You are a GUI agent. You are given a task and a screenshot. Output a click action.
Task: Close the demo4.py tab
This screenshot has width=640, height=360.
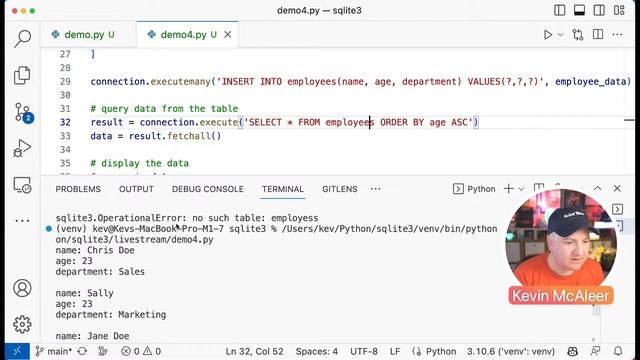click(x=228, y=35)
